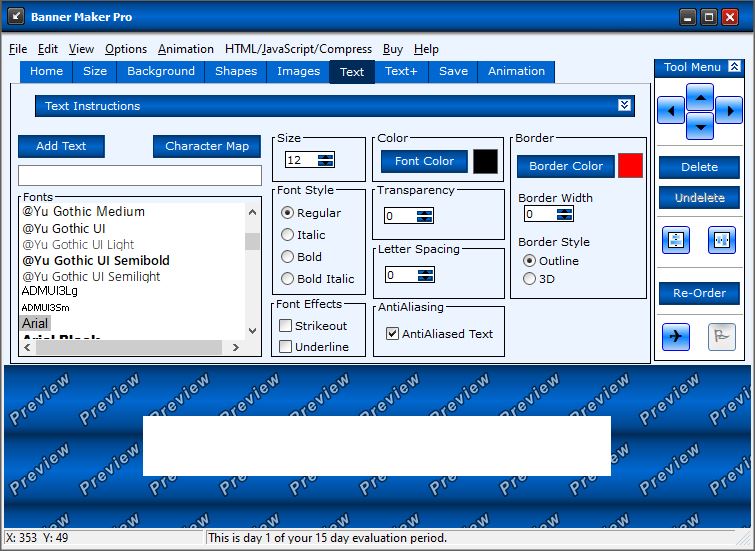Click the red border color swatch

coord(630,166)
